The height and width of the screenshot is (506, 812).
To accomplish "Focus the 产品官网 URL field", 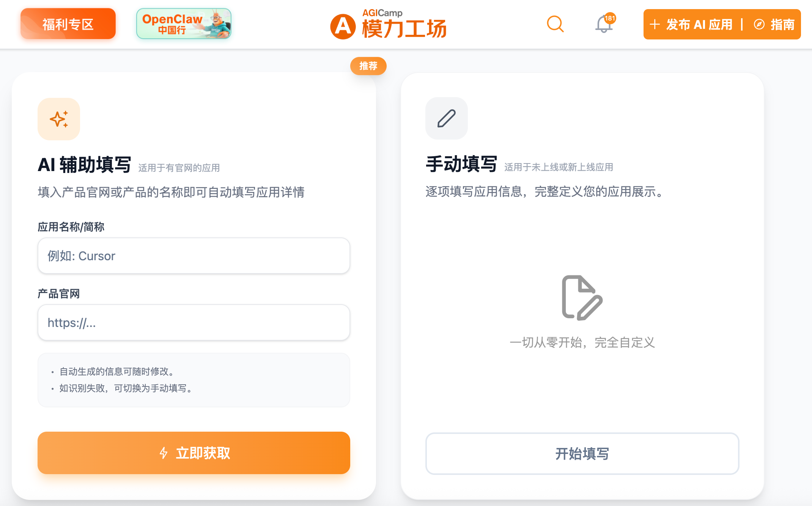I will point(194,323).
